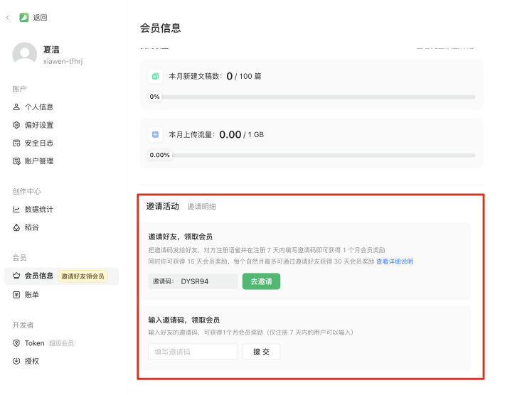Click the green Yuque logo icon

[24, 17]
